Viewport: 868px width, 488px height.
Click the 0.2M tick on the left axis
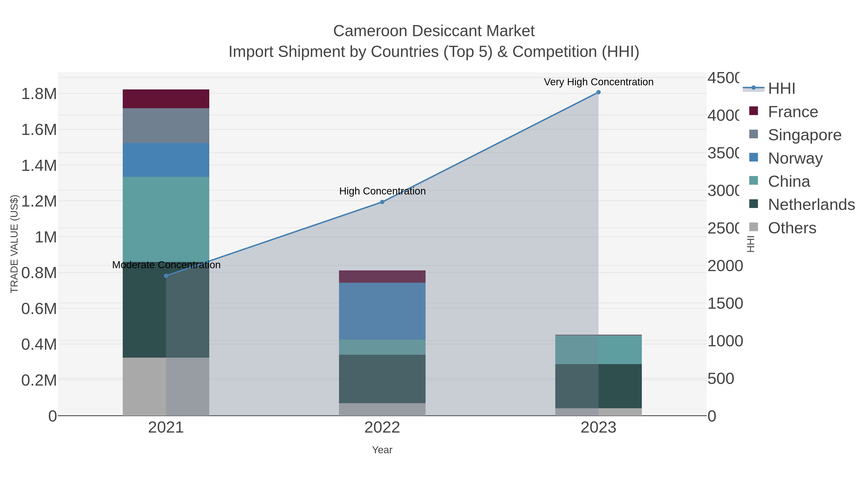(39, 380)
